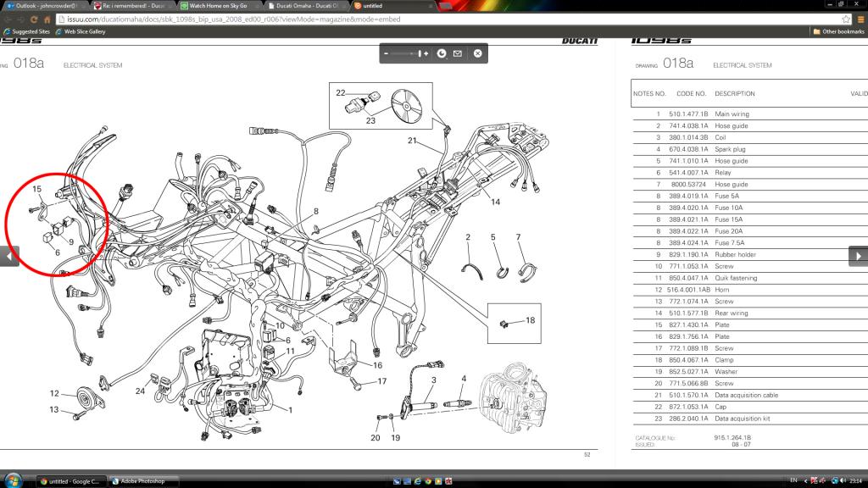Close the viewer toolbar with the X icon
Screen dimensions: 868x488
[x=477, y=53]
